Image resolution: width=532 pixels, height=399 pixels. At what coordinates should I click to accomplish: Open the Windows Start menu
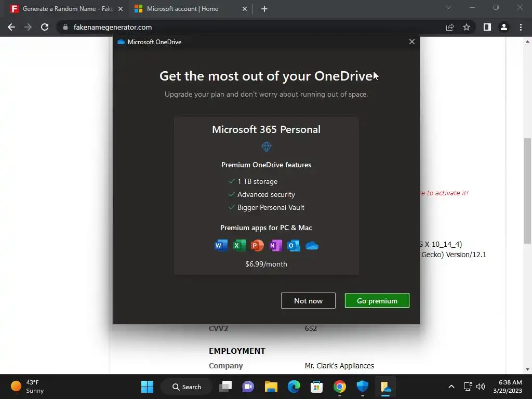[147, 387]
